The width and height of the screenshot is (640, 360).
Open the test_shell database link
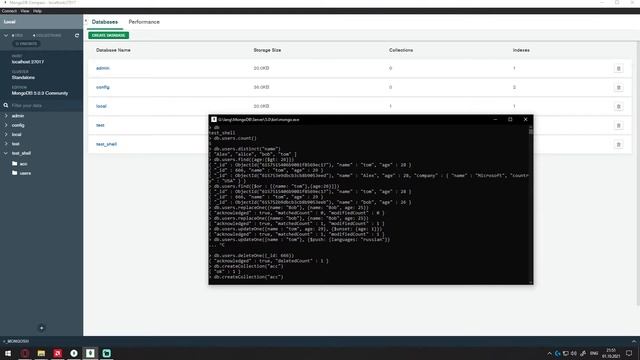click(106, 144)
